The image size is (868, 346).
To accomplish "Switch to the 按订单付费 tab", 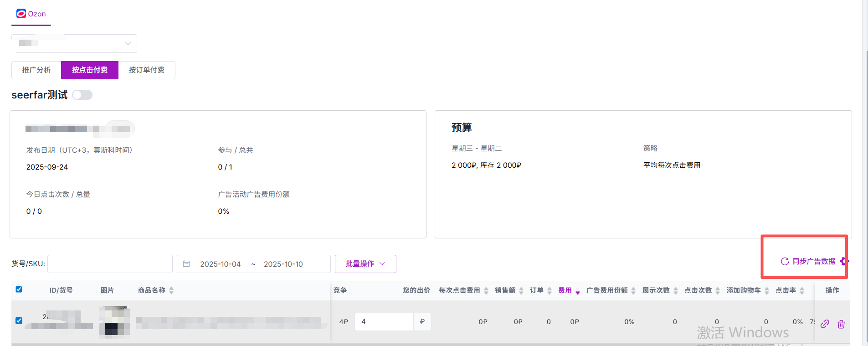I will (146, 70).
